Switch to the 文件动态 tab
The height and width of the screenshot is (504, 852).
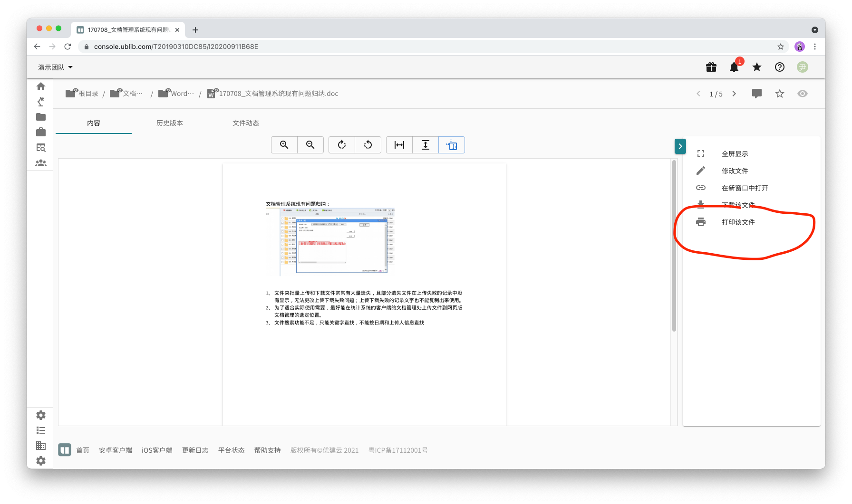tap(246, 123)
